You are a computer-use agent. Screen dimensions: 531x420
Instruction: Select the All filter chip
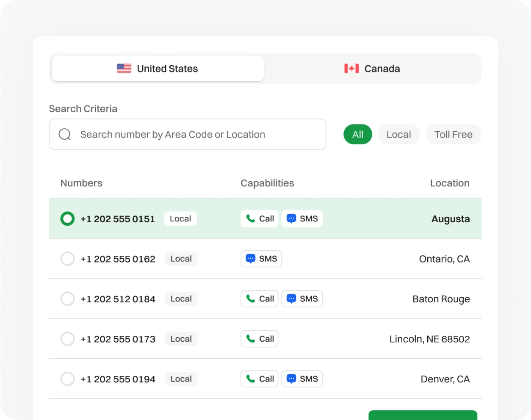pyautogui.click(x=357, y=134)
